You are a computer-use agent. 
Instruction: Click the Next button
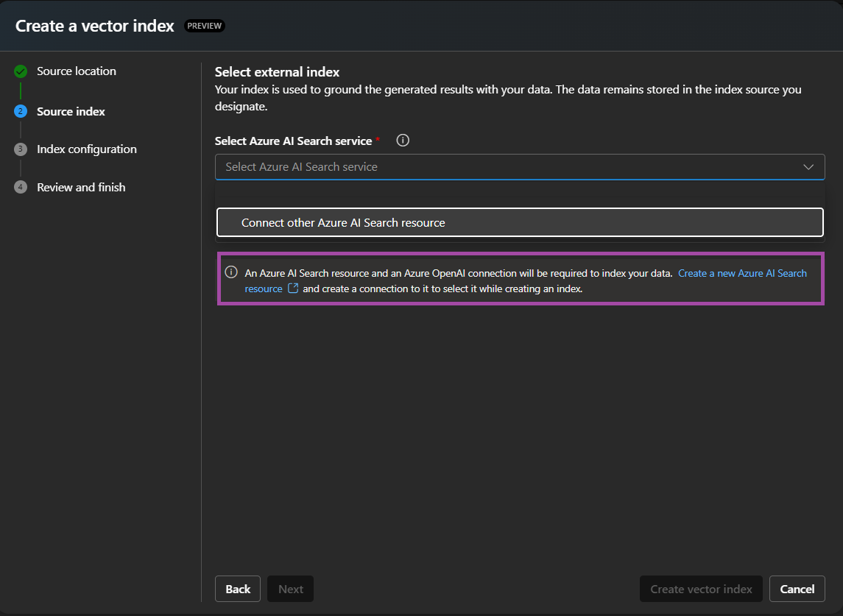pyautogui.click(x=290, y=589)
